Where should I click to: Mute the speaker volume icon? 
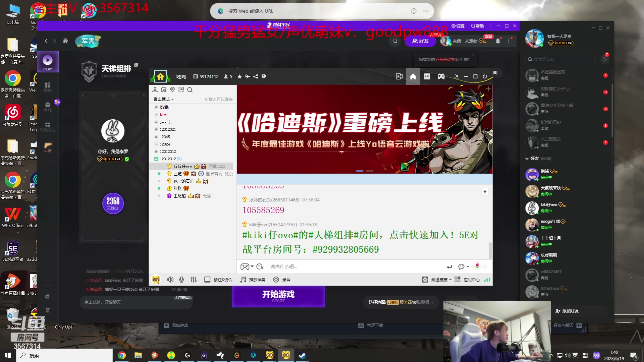pyautogui.click(x=170, y=280)
